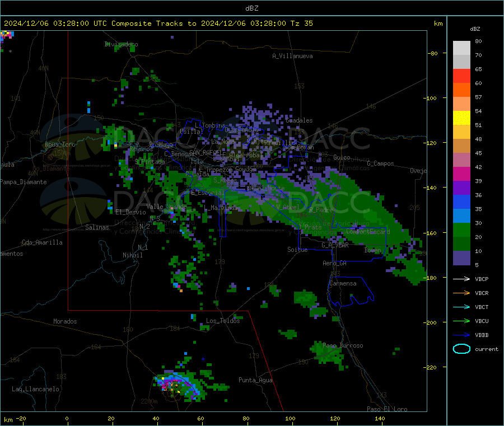Pick the red 60-65 dBZ color swatch
504x426 pixels.
(x=461, y=76)
